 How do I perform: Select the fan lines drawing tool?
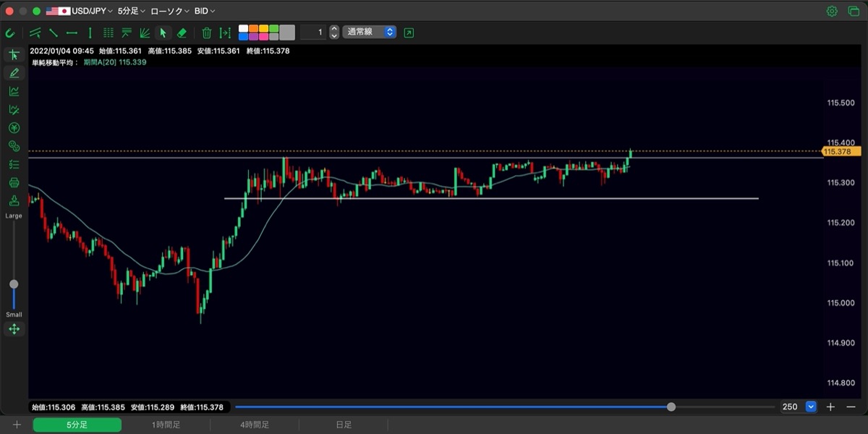(x=145, y=33)
